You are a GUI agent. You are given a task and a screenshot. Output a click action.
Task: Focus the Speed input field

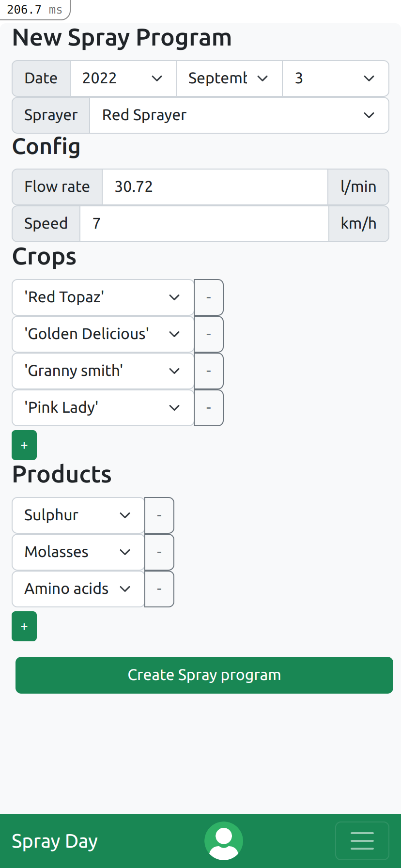(x=204, y=224)
